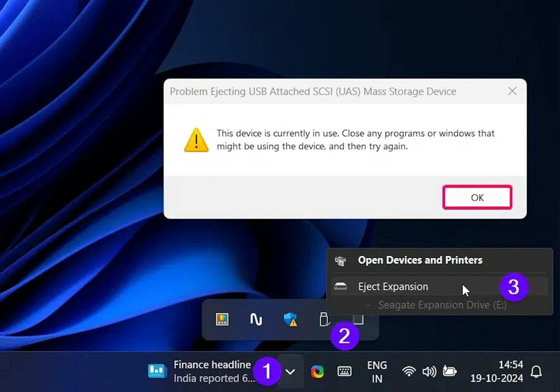Check battery status from taskbar

449,371
